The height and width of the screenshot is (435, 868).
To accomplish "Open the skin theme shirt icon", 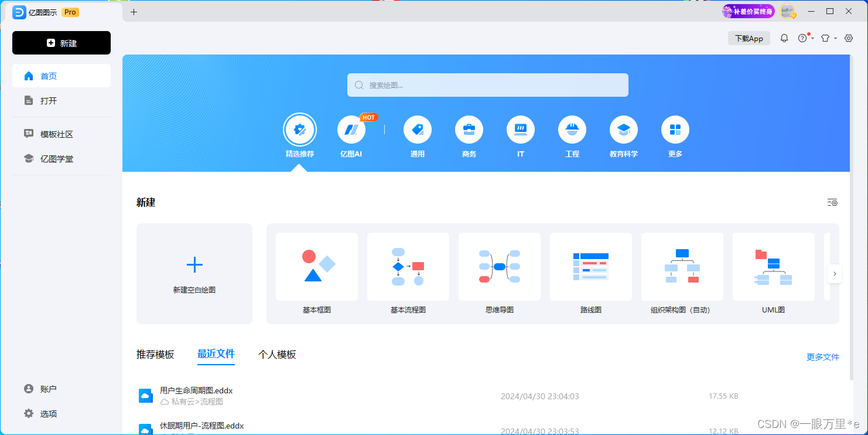I will [825, 38].
